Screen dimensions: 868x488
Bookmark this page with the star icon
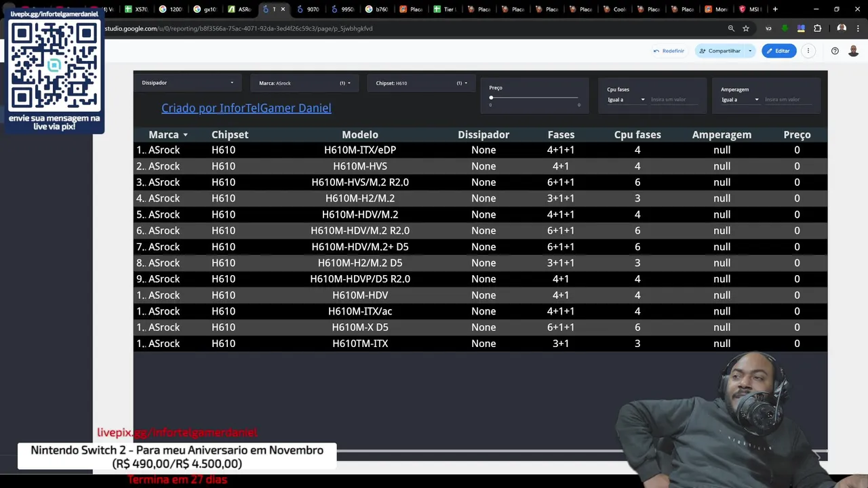click(x=746, y=28)
